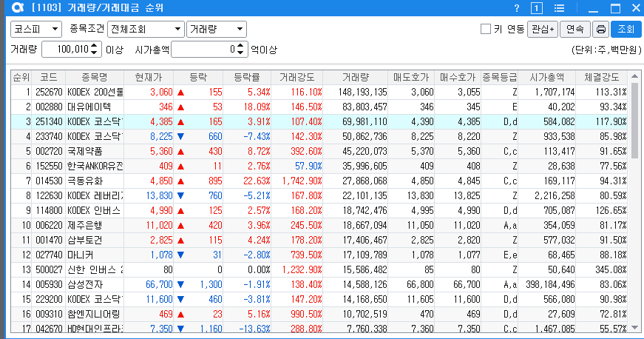Click the 거래량 column header in the table
The image size is (644, 339).
tap(355, 77)
